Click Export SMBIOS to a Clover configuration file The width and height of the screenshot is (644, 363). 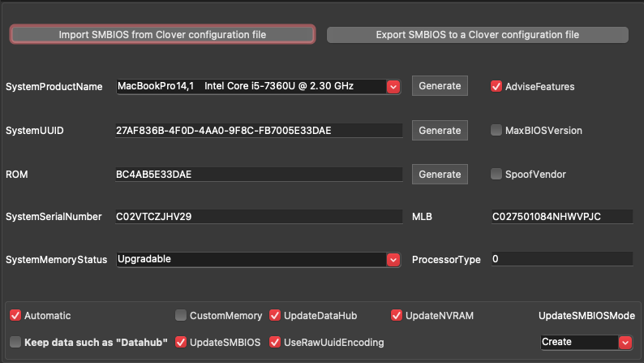tap(477, 35)
